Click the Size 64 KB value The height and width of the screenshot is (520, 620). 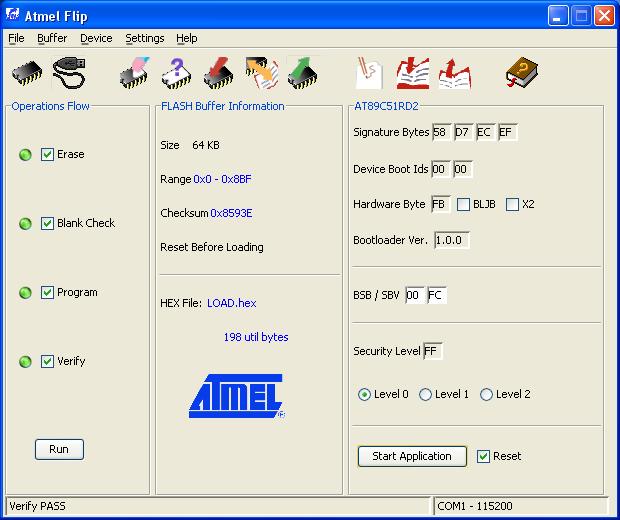pos(206,146)
